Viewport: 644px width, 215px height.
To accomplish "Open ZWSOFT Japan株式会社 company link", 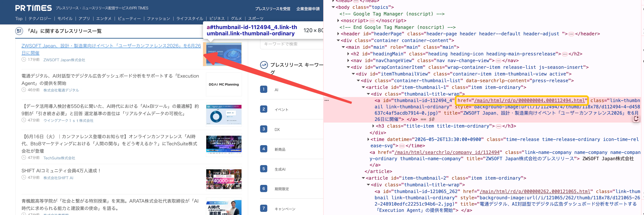I will click(x=64, y=60).
